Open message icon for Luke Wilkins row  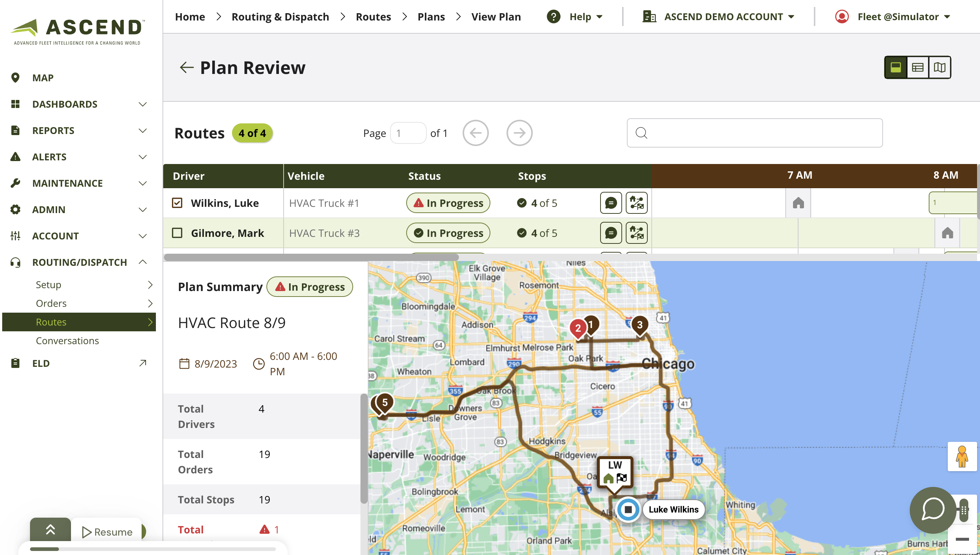611,203
